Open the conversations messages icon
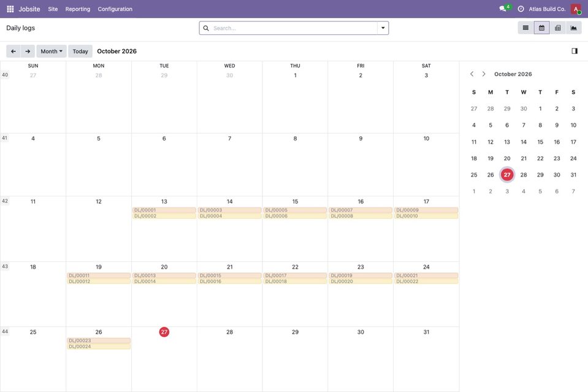This screenshot has height=392, width=588. click(504, 9)
